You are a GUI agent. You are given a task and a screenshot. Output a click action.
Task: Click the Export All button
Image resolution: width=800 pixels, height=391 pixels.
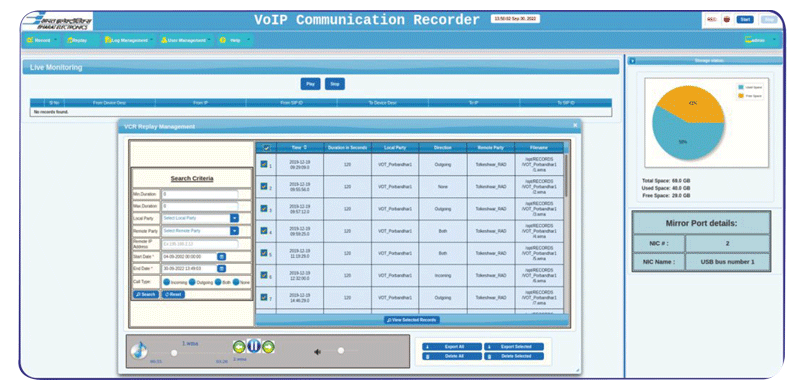click(x=452, y=347)
